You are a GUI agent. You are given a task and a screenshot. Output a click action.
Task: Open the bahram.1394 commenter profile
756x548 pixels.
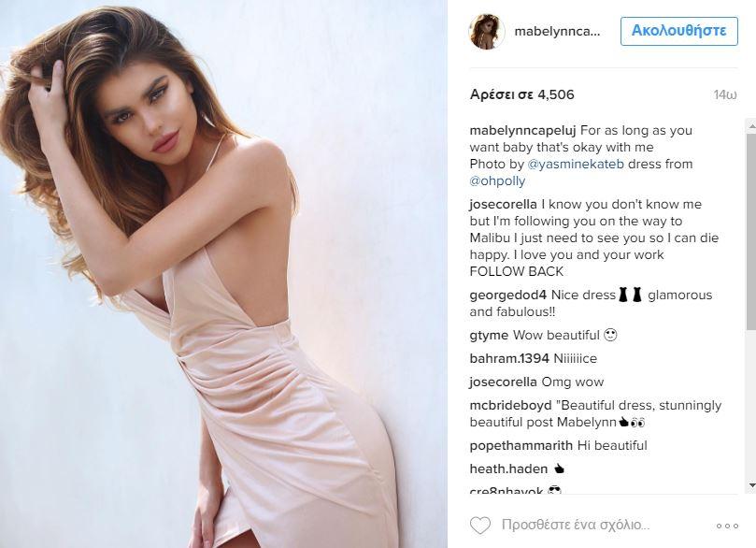509,358
